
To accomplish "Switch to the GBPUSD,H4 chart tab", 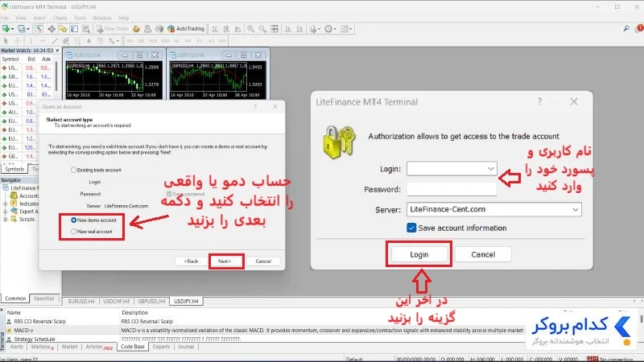I will pyautogui.click(x=151, y=301).
